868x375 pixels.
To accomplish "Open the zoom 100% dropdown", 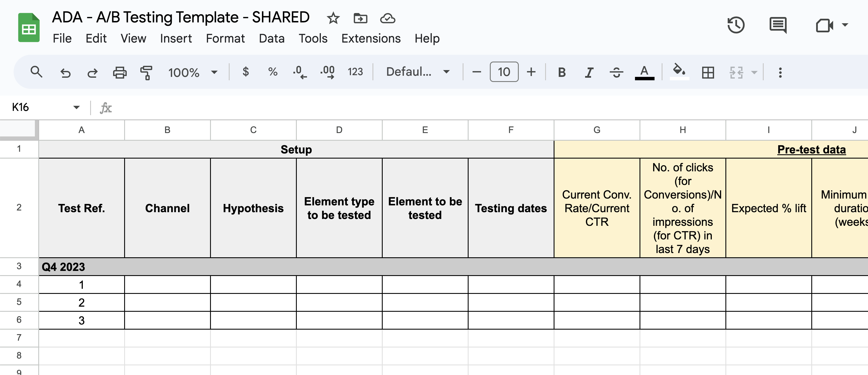I will (x=193, y=72).
